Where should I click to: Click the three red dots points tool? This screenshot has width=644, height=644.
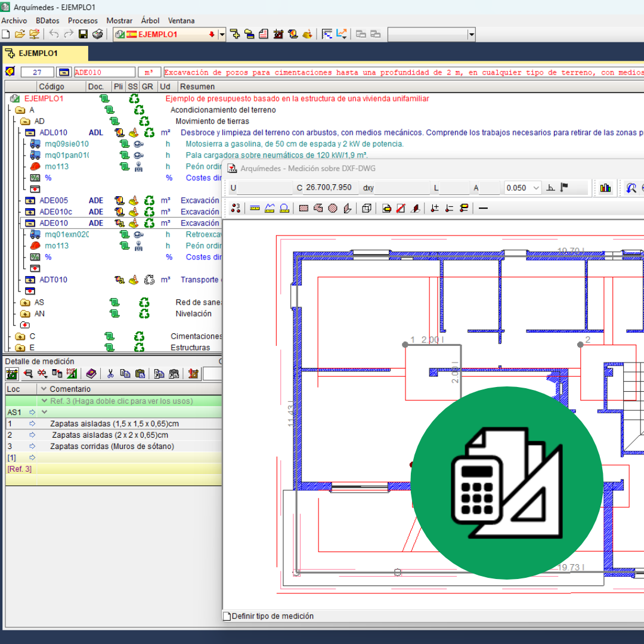point(236,208)
